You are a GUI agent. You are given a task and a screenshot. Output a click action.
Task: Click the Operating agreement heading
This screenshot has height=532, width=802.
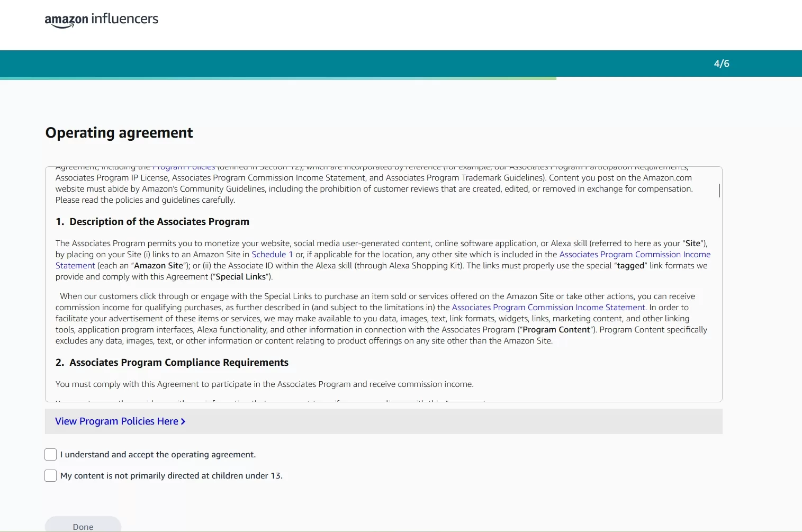[119, 133]
